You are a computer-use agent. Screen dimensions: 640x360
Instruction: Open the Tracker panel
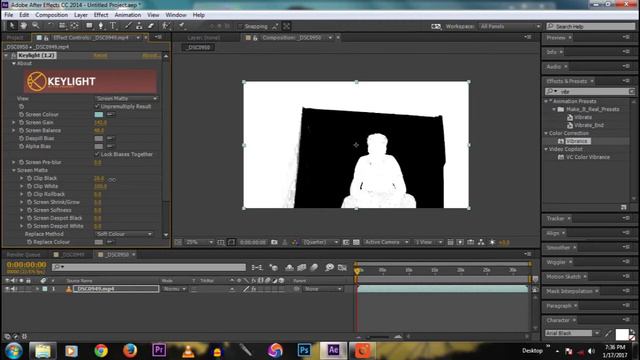click(x=556, y=219)
